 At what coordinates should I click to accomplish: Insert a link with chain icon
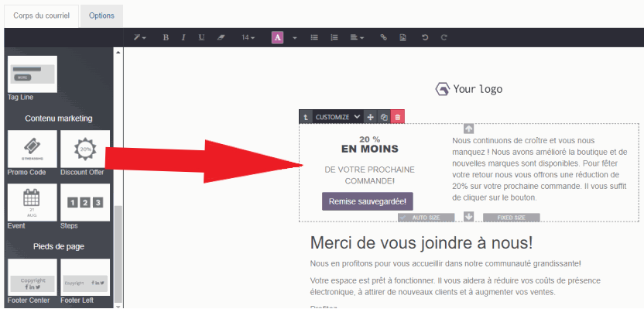click(x=383, y=37)
